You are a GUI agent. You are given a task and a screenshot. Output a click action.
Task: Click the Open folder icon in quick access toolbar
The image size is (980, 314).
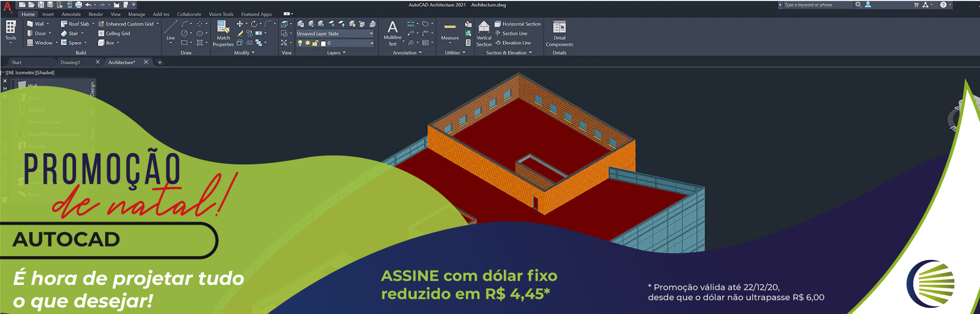point(32,5)
